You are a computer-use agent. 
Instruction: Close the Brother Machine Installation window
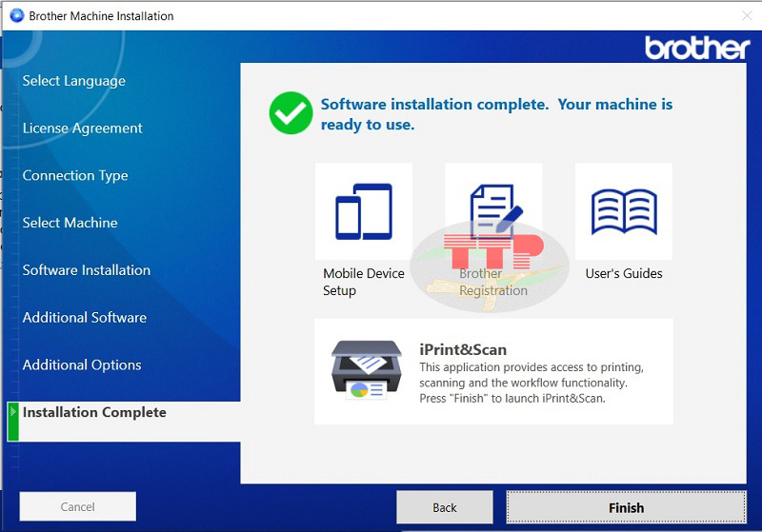click(747, 15)
